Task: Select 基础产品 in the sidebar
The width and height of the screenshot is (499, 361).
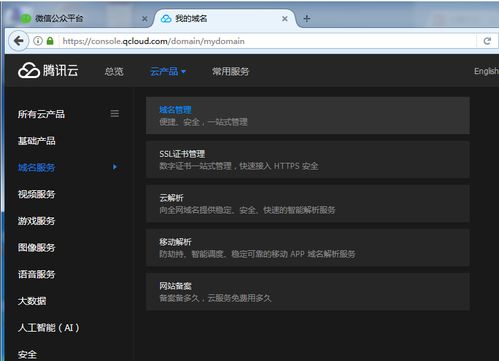Action: click(37, 141)
